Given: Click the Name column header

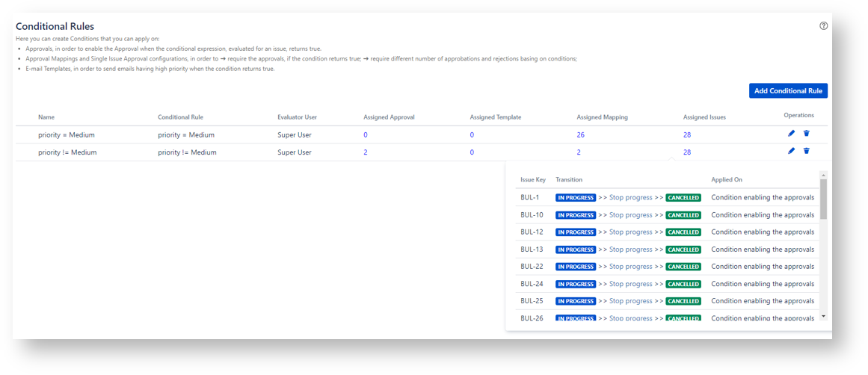Looking at the screenshot, I should point(46,117).
